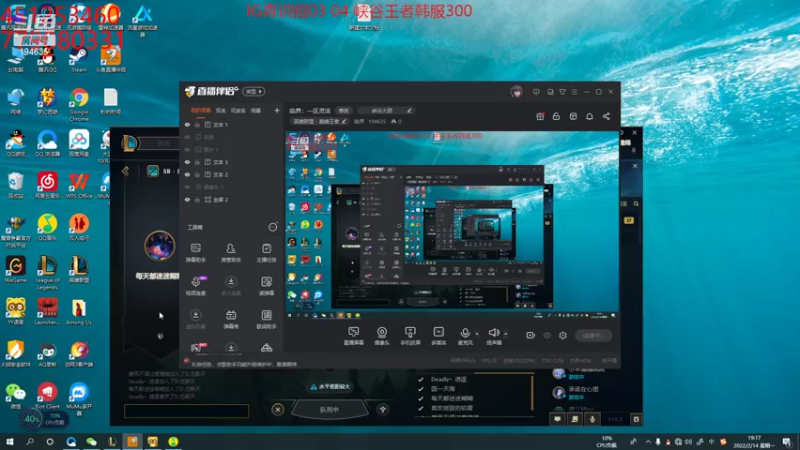800x450 pixels.
Task: Open the settings gear beside the start button
Action: (x=563, y=335)
